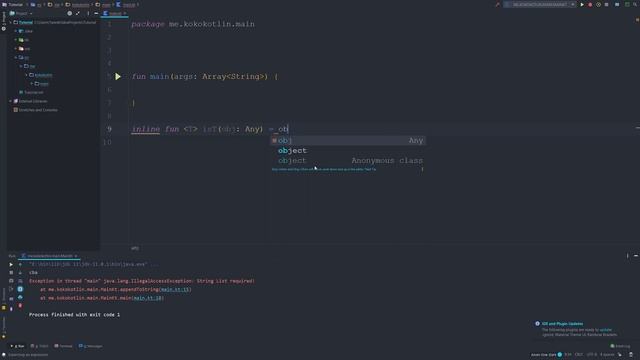Select the run configuration tab in Run panel
The image size is (640, 360).
click(49, 256)
